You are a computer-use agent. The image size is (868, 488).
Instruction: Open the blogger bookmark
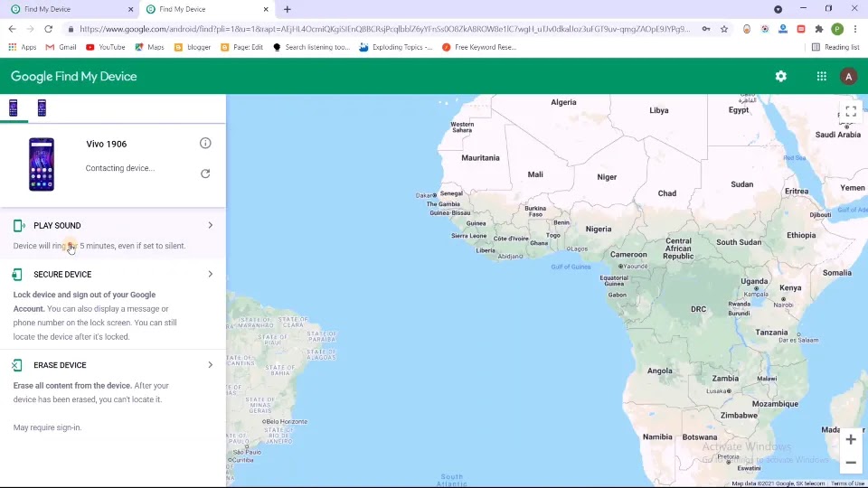pyautogui.click(x=193, y=47)
